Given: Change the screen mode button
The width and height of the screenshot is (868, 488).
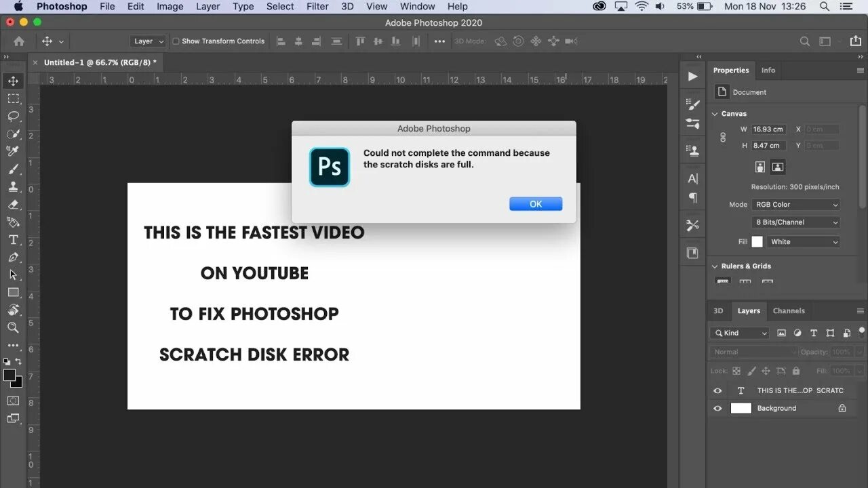Looking at the screenshot, I should 13,419.
